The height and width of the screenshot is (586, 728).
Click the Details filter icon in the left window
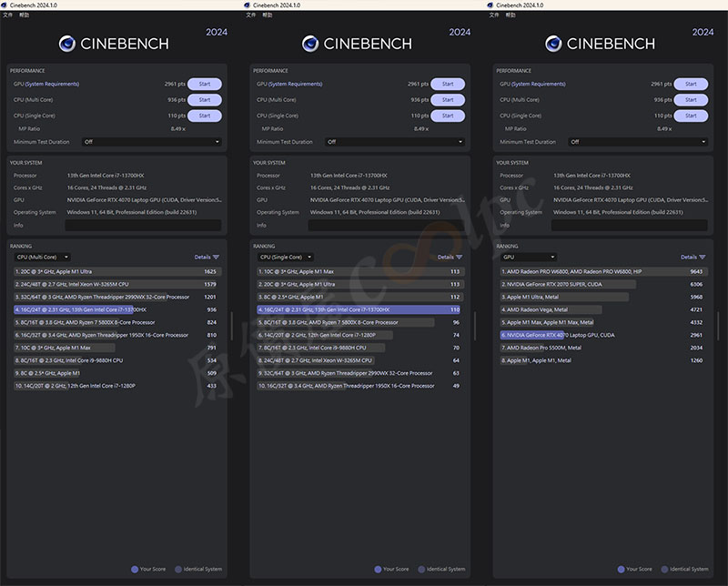pos(216,257)
